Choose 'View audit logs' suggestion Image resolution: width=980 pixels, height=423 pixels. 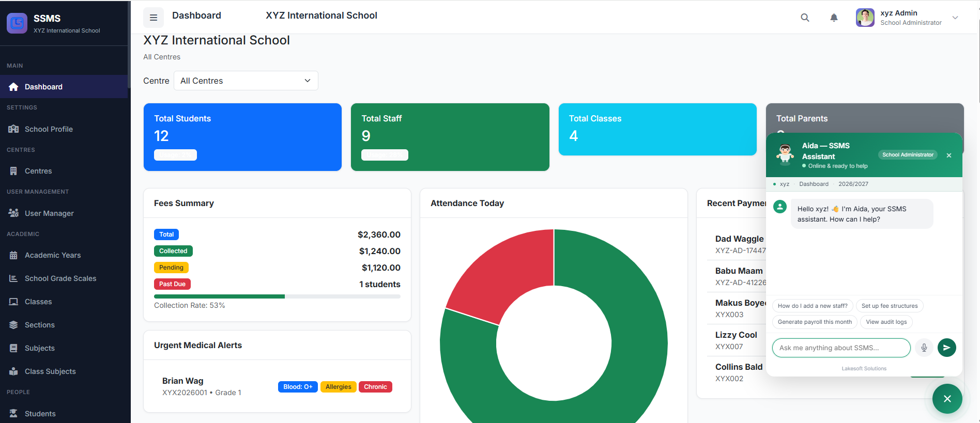pyautogui.click(x=886, y=322)
